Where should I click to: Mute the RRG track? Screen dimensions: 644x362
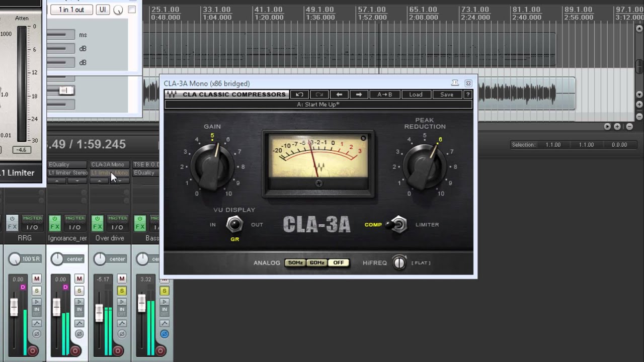(x=37, y=279)
